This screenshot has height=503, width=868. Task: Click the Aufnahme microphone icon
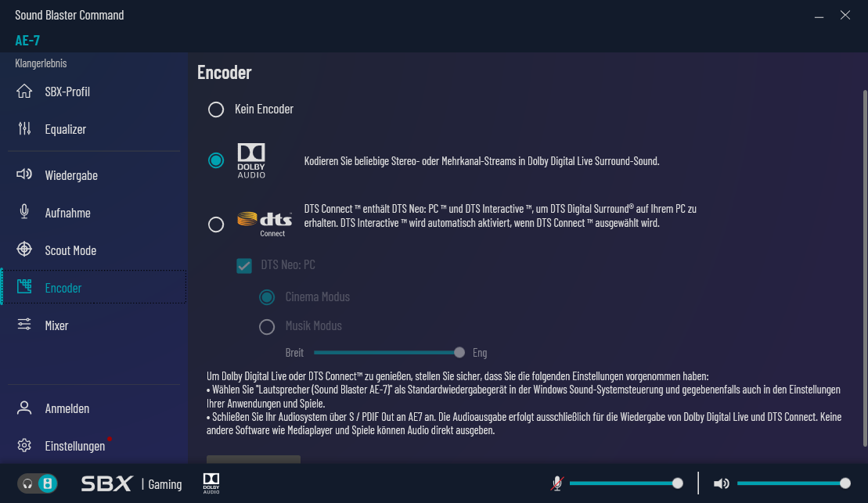coord(24,212)
